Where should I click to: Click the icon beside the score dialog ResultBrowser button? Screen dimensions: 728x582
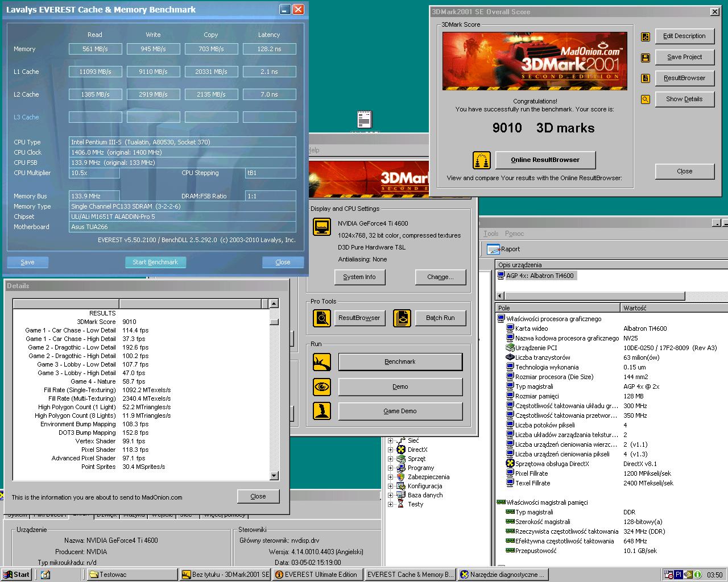click(x=646, y=78)
